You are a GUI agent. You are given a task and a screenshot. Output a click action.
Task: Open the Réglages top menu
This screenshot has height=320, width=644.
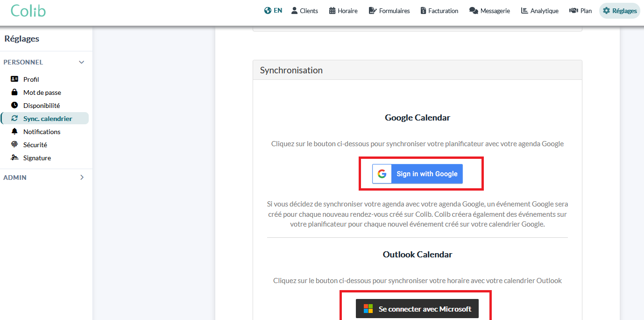tap(620, 10)
